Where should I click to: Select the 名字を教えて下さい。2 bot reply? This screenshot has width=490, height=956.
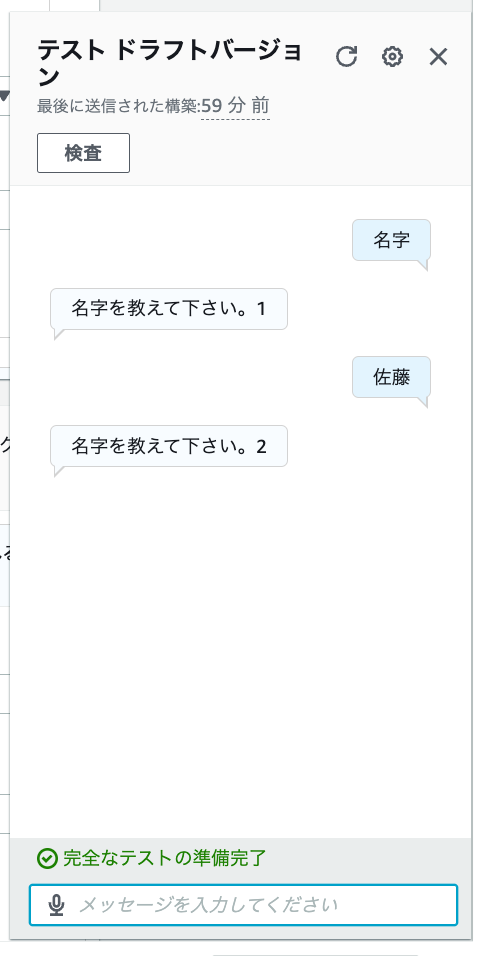click(x=169, y=446)
